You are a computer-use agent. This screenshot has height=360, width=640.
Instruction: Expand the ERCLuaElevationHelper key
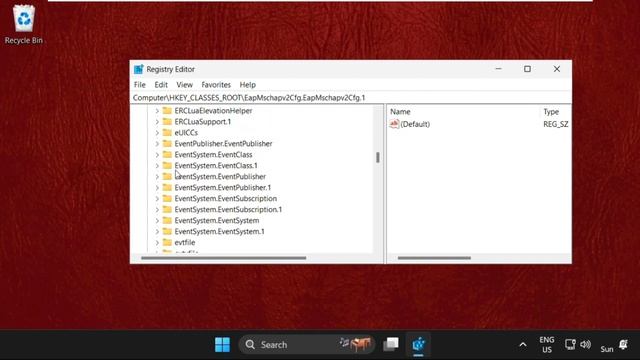point(157,111)
